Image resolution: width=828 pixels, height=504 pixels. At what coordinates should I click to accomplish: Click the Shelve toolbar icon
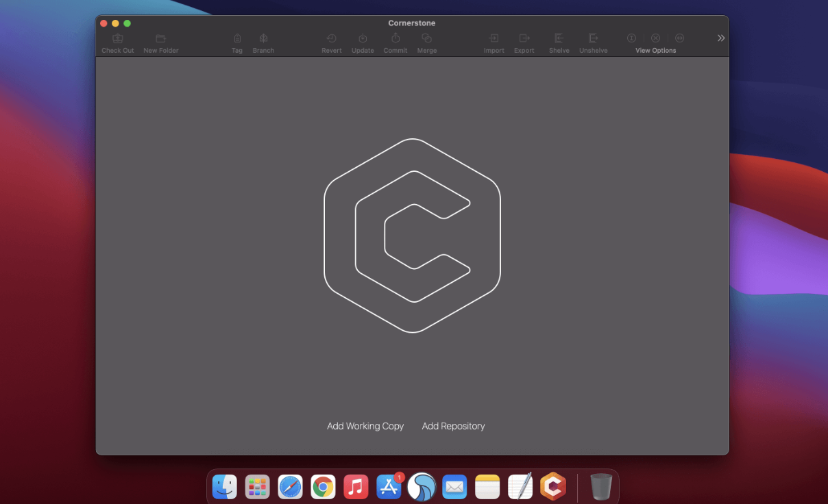tap(559, 39)
